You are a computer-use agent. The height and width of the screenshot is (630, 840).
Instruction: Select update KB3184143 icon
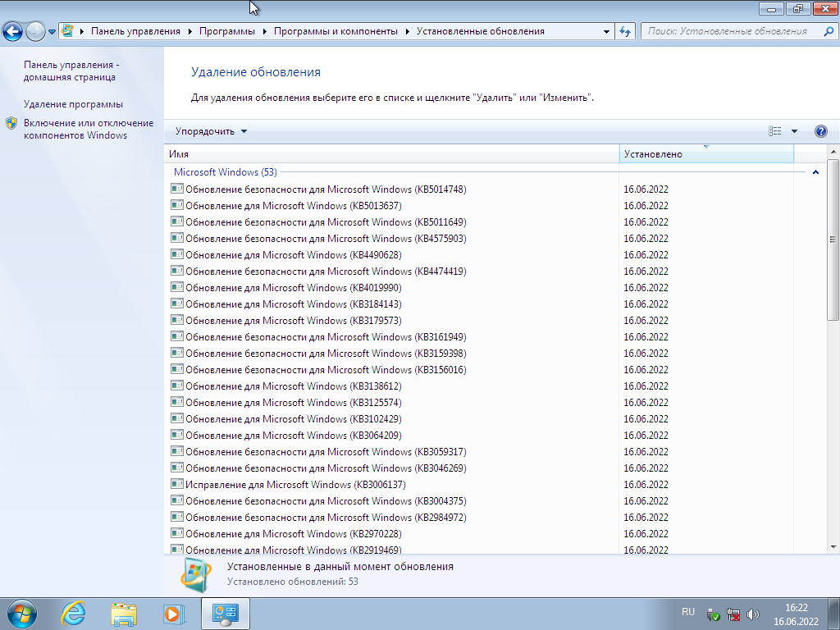177,304
